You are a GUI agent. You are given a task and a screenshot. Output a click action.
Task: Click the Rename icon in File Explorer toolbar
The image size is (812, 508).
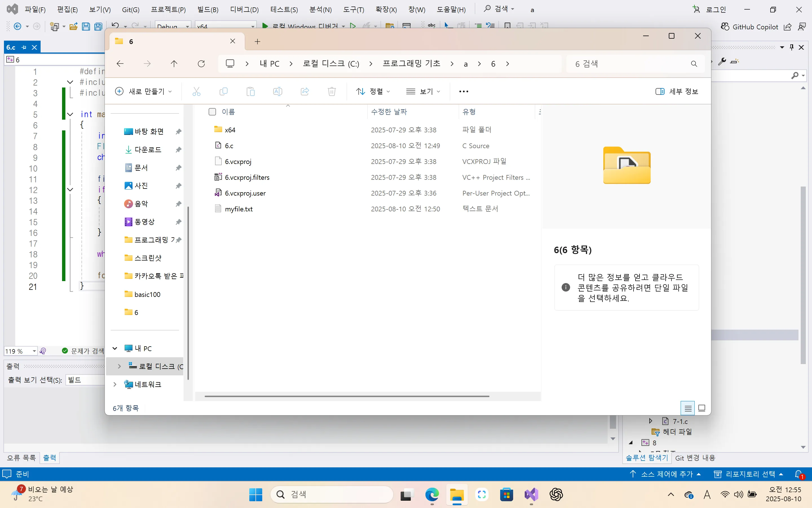click(x=277, y=91)
